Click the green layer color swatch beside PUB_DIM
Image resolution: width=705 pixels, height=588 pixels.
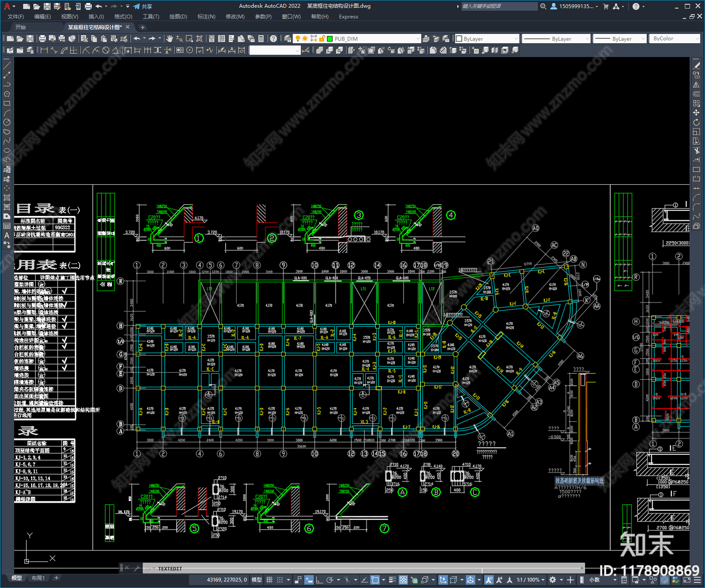tap(330, 39)
